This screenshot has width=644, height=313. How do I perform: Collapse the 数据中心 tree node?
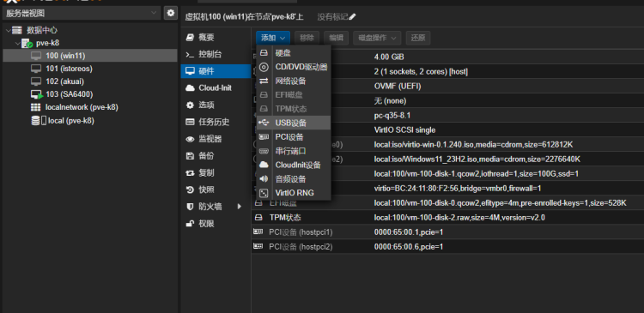[8, 30]
